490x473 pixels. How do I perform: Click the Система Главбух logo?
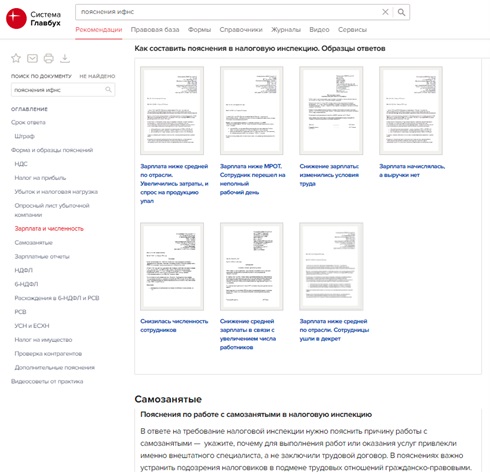[33, 18]
